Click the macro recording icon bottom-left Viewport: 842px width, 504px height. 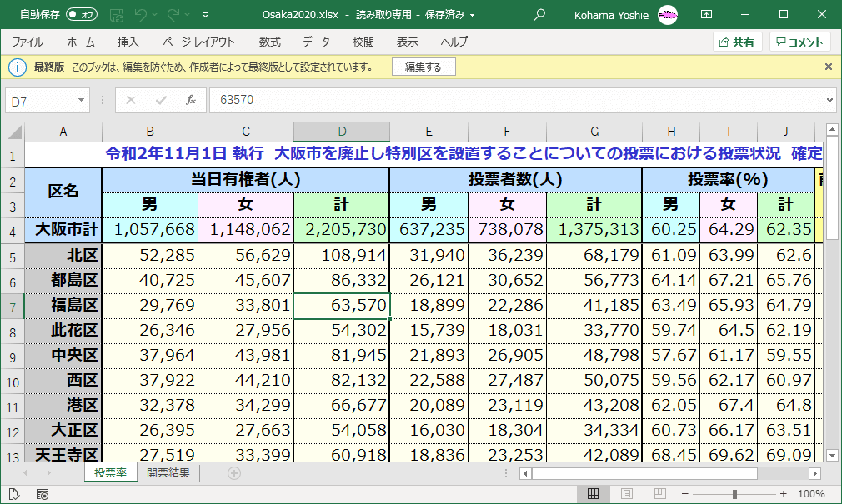[42, 493]
